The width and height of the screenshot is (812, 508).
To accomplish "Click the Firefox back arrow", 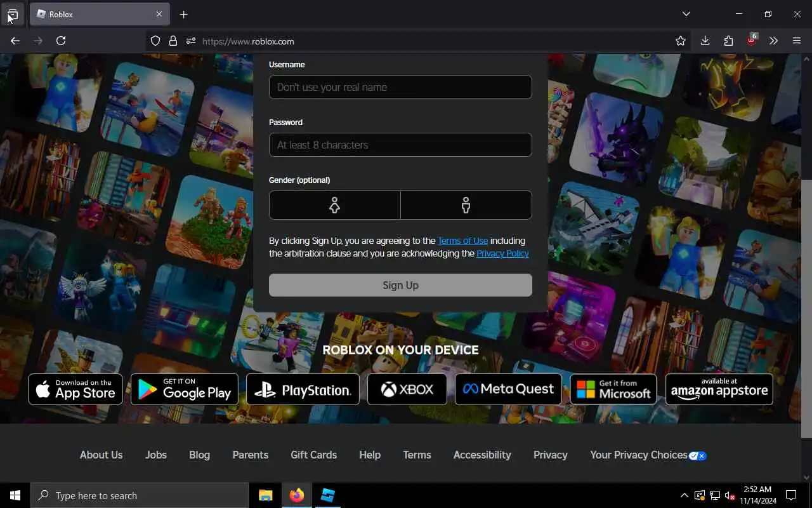I will 15,41.
